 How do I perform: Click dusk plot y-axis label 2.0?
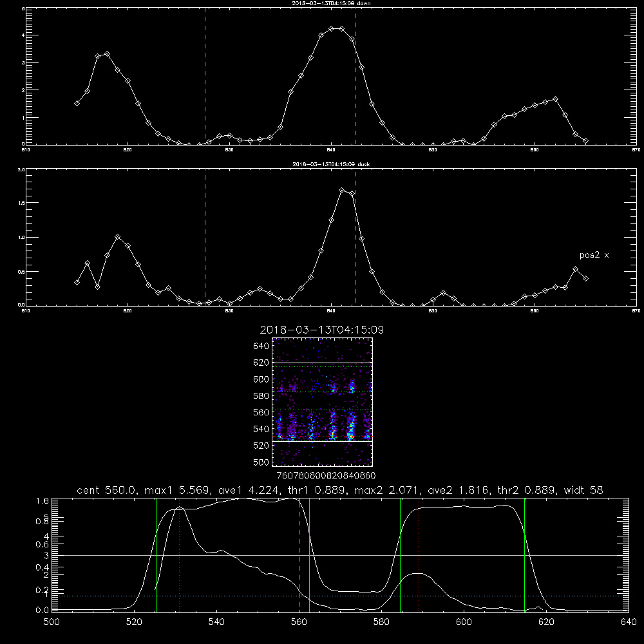(21, 169)
